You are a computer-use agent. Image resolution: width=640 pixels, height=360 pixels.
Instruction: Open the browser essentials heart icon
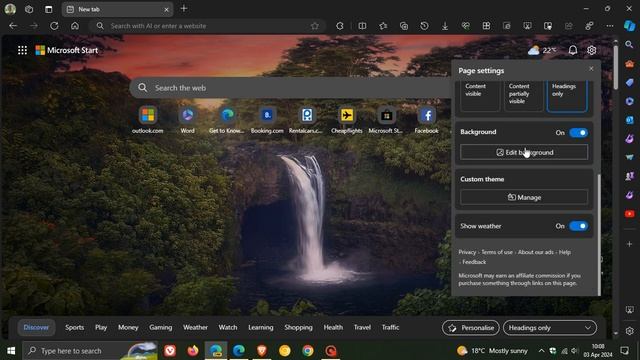(466, 26)
